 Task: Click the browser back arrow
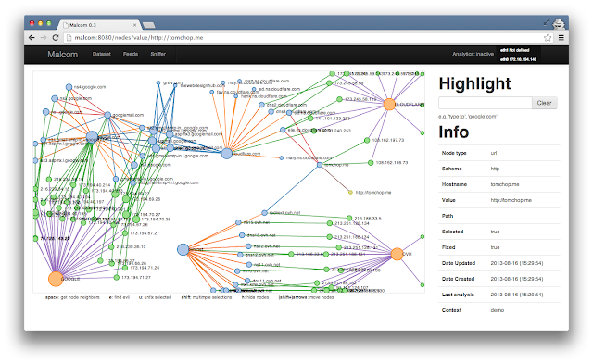pyautogui.click(x=32, y=37)
